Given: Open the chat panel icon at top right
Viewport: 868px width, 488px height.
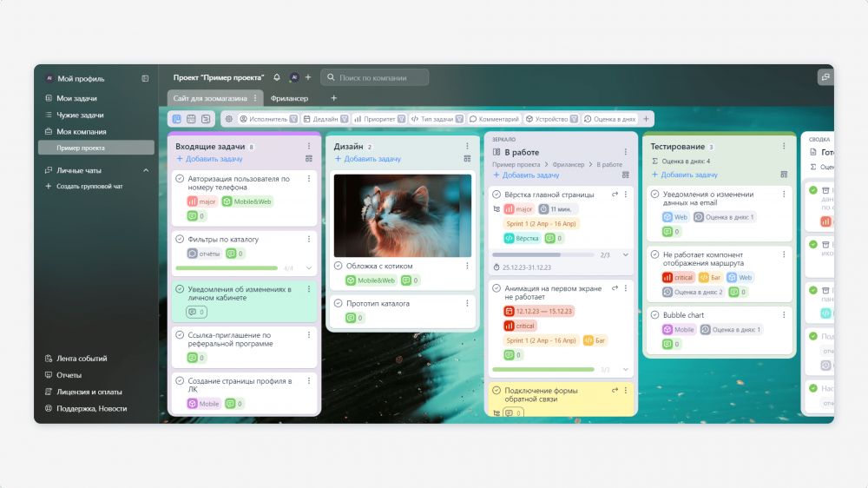Looking at the screenshot, I should (825, 77).
